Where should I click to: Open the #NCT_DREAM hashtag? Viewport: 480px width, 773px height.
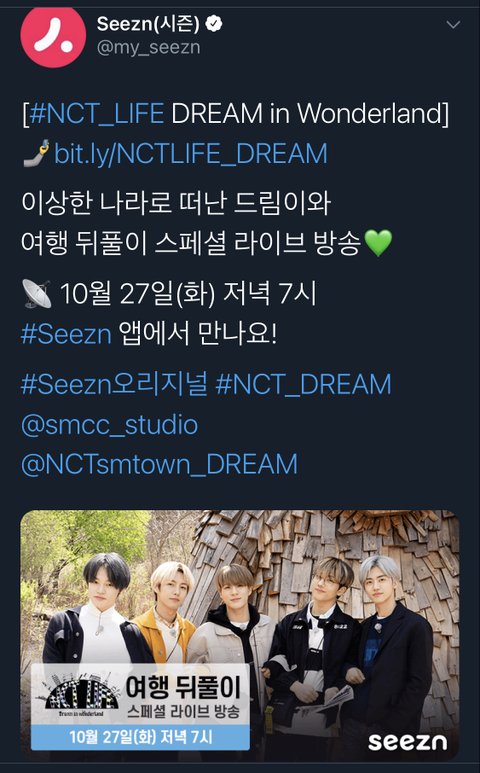point(303,385)
